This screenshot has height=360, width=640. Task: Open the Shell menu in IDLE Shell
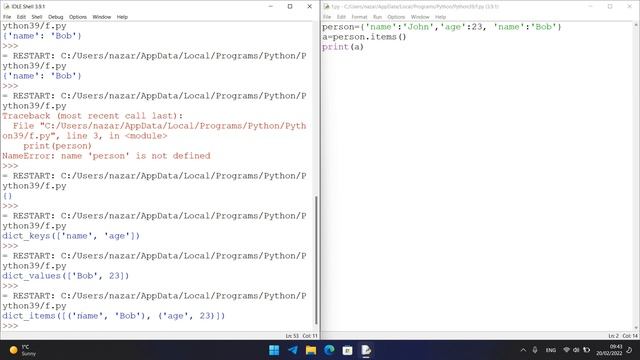click(37, 17)
